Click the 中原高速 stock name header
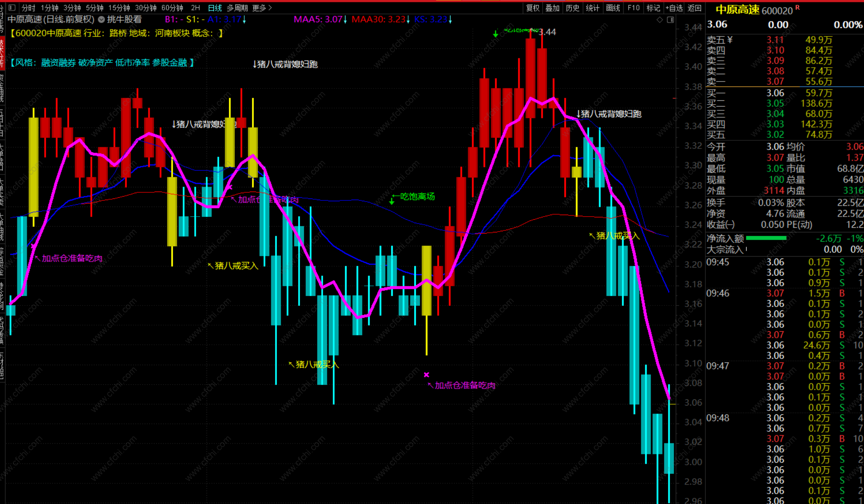 [x=737, y=10]
